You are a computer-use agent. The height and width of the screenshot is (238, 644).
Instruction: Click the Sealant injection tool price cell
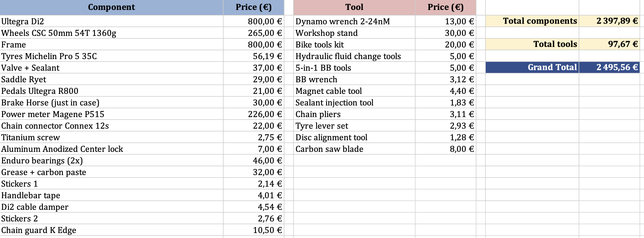[x=446, y=102]
